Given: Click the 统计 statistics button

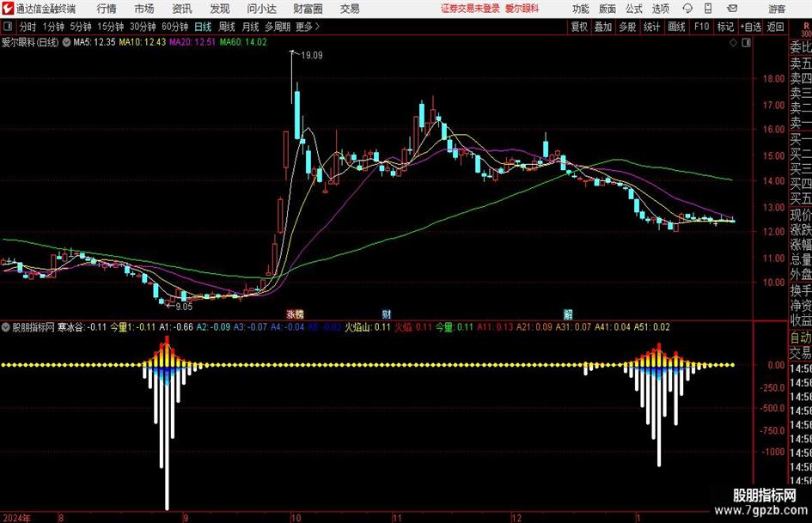Looking at the screenshot, I should coord(651,27).
